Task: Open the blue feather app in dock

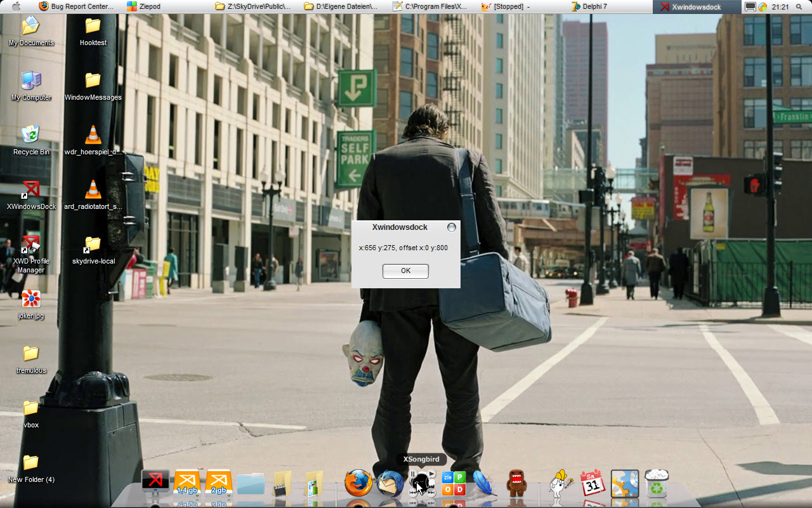Action: pos(485,483)
